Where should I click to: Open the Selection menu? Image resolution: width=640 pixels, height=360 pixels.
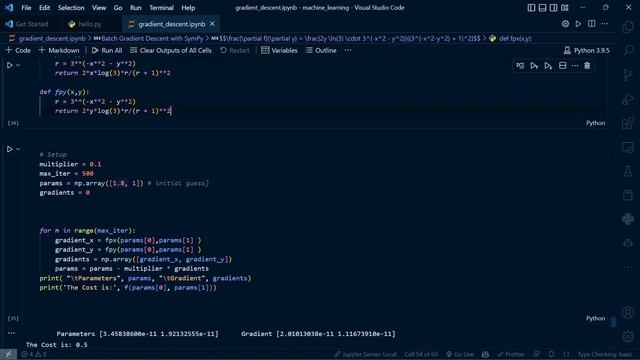[71, 8]
